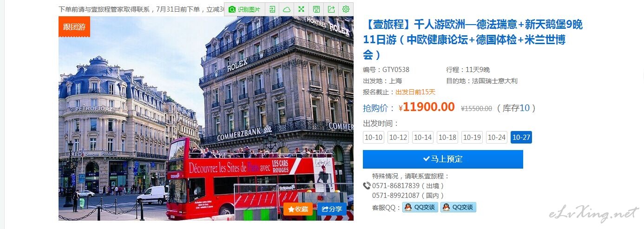The width and height of the screenshot is (644, 229).
Task: Click the cloud save icon in image toolbar
Action: pos(287,9)
